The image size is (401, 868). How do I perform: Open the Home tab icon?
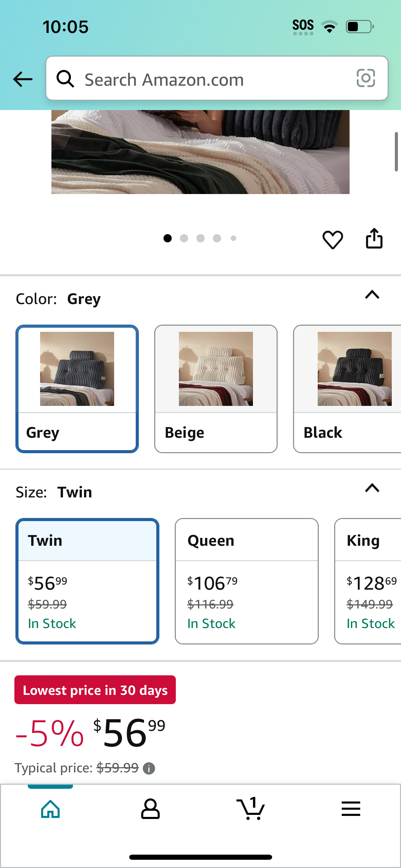click(50, 809)
